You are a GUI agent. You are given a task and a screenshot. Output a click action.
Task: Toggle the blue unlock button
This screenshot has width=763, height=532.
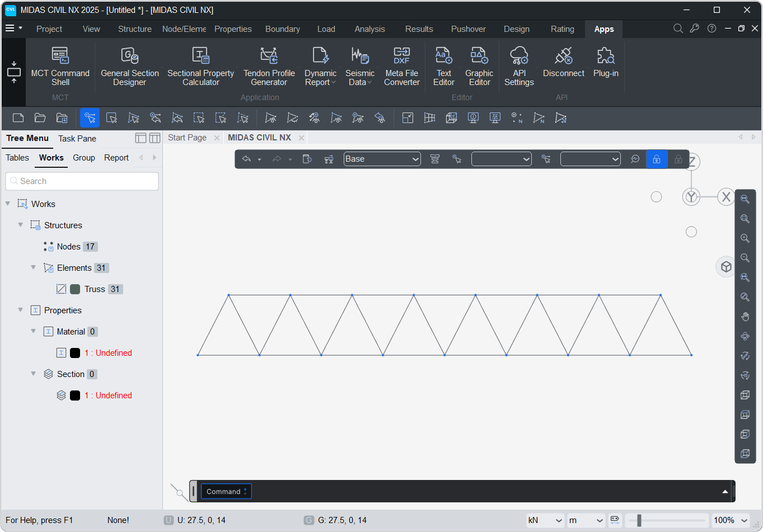tap(657, 159)
